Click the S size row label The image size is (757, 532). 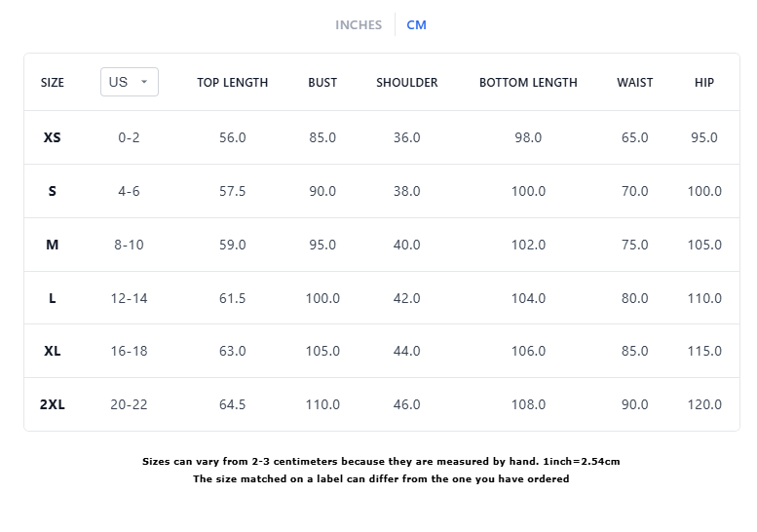(53, 192)
